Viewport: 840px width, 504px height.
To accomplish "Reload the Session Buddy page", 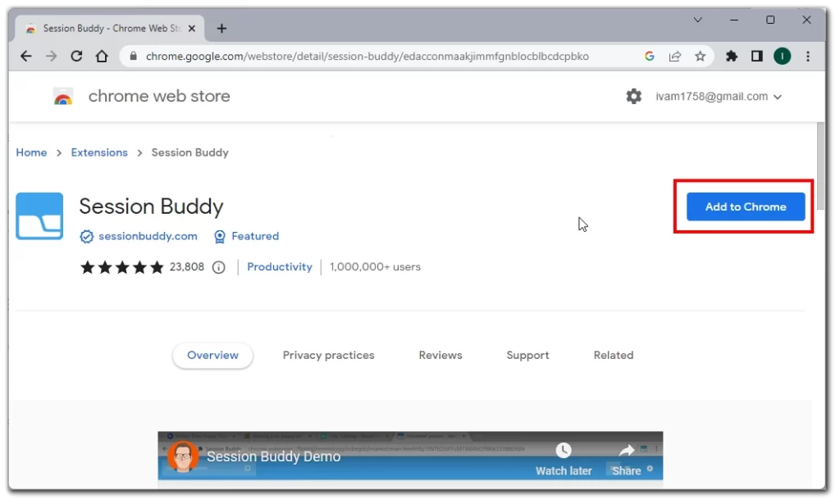I will click(76, 57).
